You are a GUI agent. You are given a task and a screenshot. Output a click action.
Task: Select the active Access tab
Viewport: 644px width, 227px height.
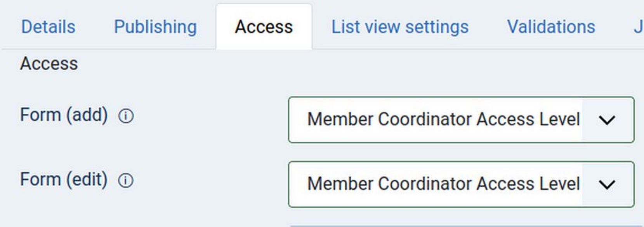[x=264, y=27]
